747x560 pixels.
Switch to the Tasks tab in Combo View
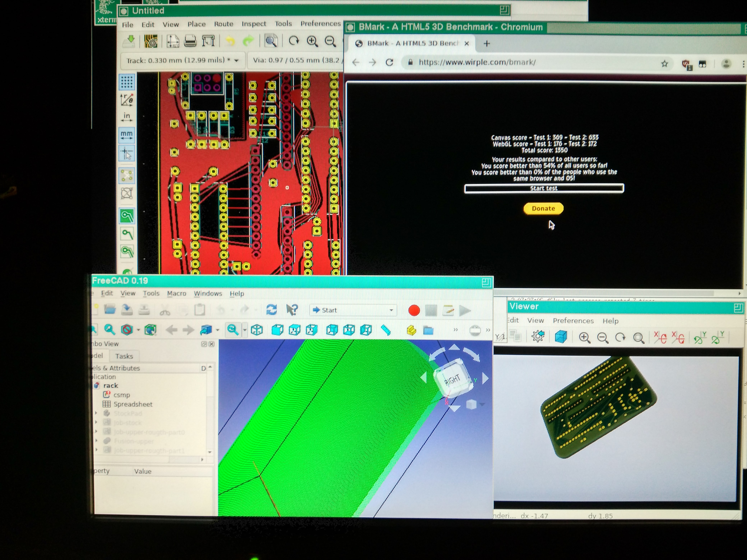point(124,356)
